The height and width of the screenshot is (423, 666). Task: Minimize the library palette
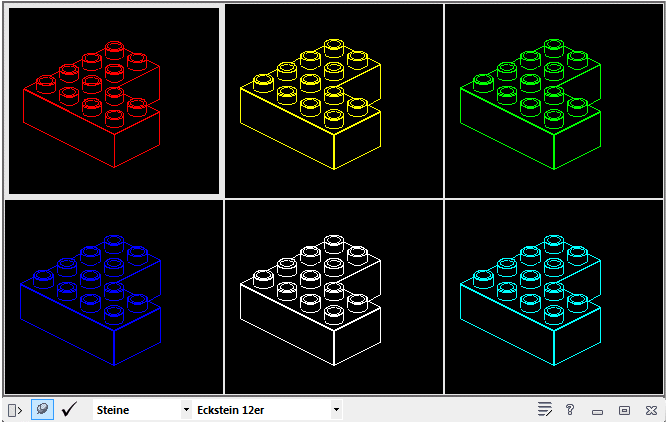click(x=598, y=412)
